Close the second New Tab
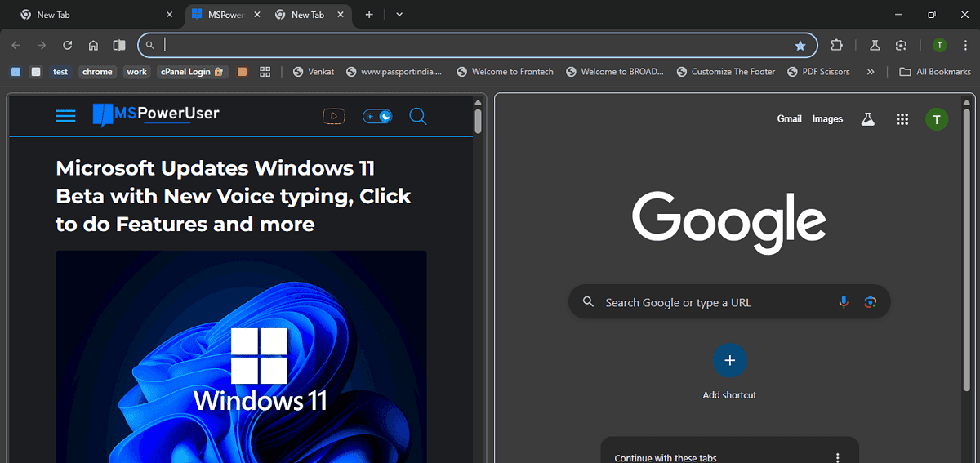980x463 pixels. tap(341, 15)
